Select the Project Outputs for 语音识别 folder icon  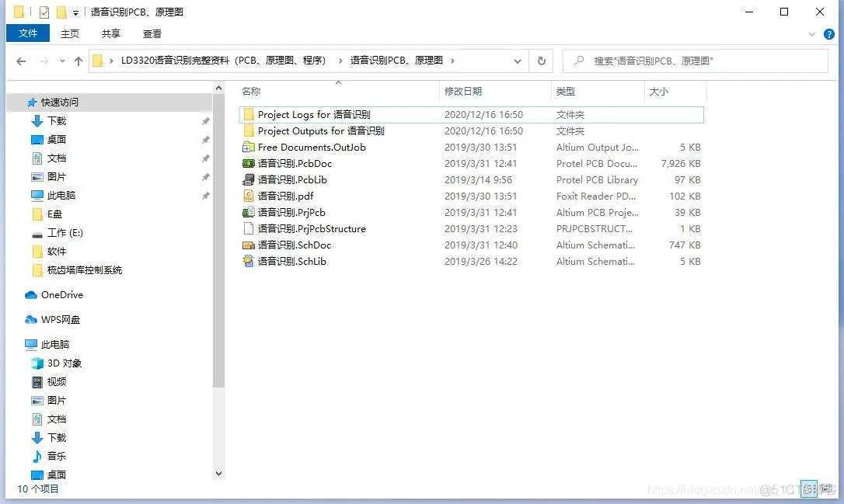coord(248,130)
